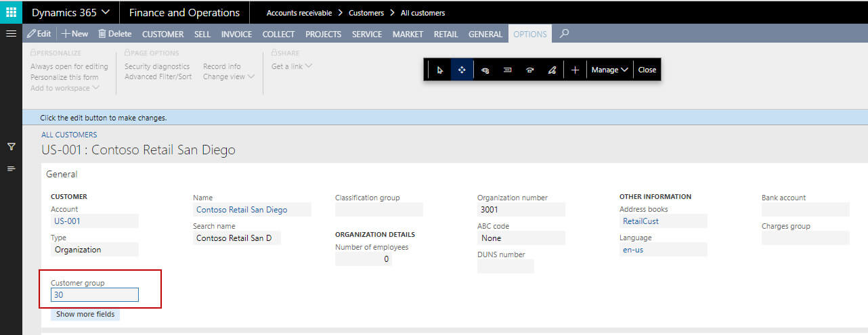Click the Edit lock pencil icon

[552, 70]
